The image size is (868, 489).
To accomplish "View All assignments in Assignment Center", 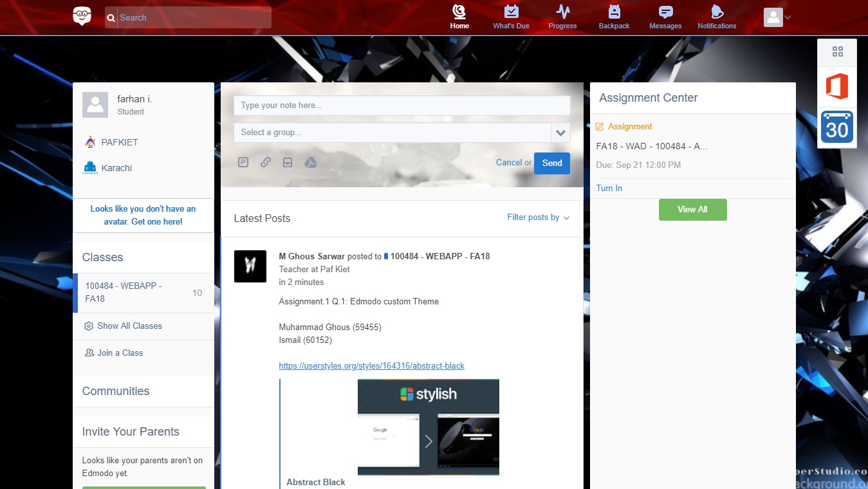I will pyautogui.click(x=692, y=209).
